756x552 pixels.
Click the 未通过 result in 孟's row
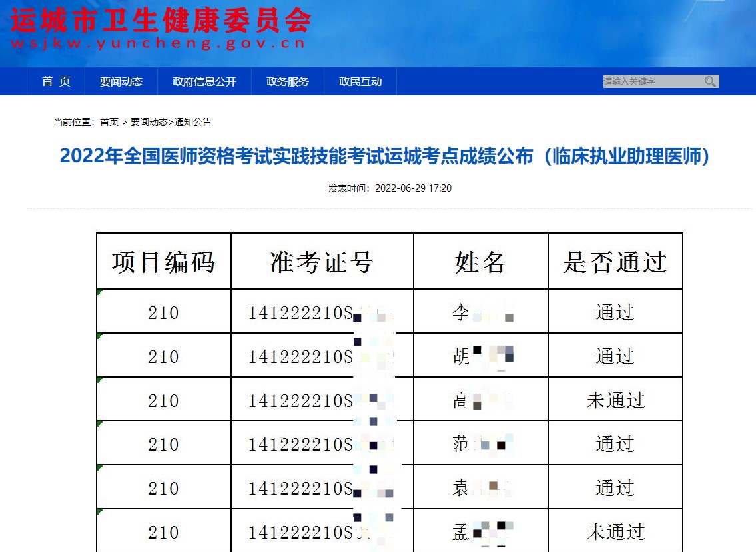click(x=615, y=531)
